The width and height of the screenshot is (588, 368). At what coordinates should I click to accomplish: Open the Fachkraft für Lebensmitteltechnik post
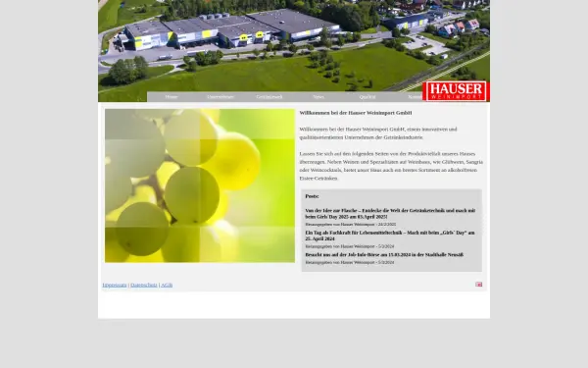(x=390, y=236)
